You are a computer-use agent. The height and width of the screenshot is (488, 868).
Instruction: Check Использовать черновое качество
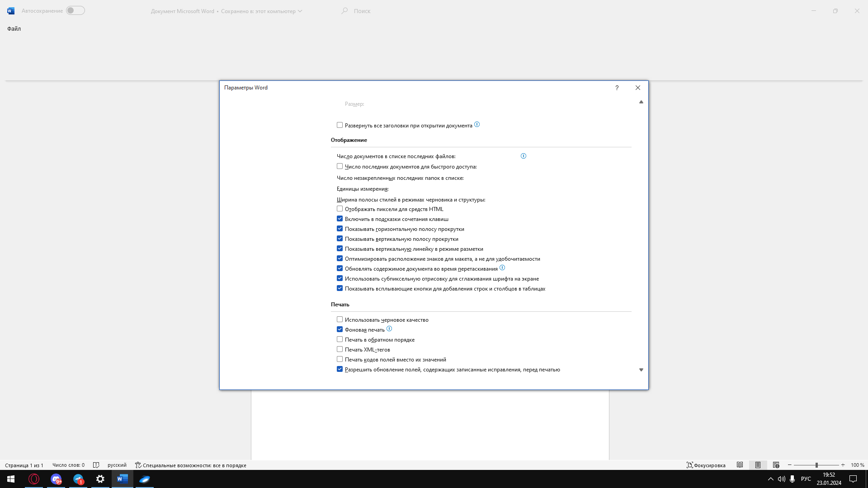(340, 319)
